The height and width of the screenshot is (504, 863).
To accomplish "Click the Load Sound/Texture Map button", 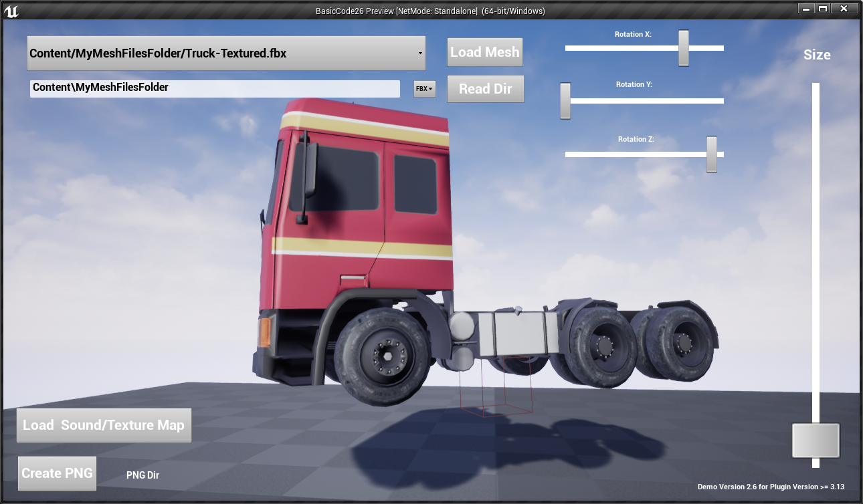I will 104,426.
